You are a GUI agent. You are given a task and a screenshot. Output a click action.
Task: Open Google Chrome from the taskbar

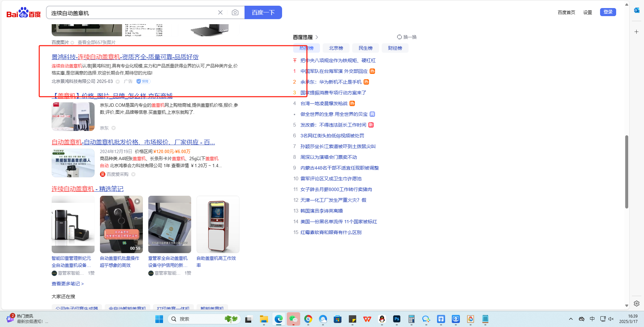click(x=308, y=319)
